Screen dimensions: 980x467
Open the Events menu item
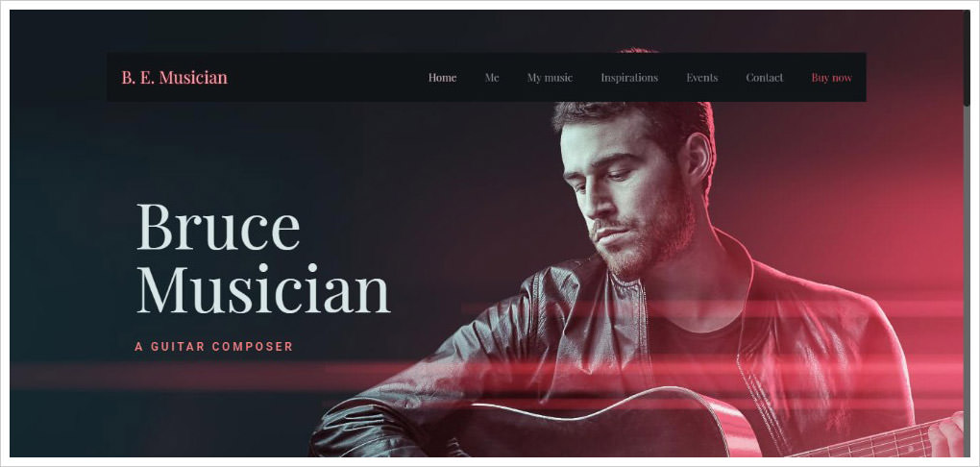pyautogui.click(x=702, y=78)
